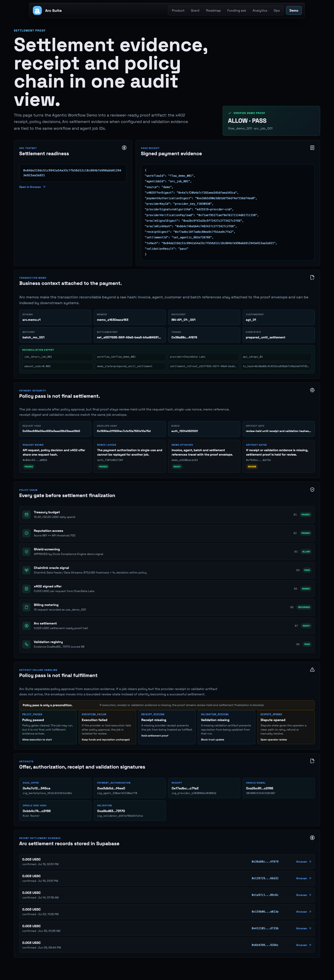Click the INV-API_01-_001 invoice ref value

[x=183, y=320]
